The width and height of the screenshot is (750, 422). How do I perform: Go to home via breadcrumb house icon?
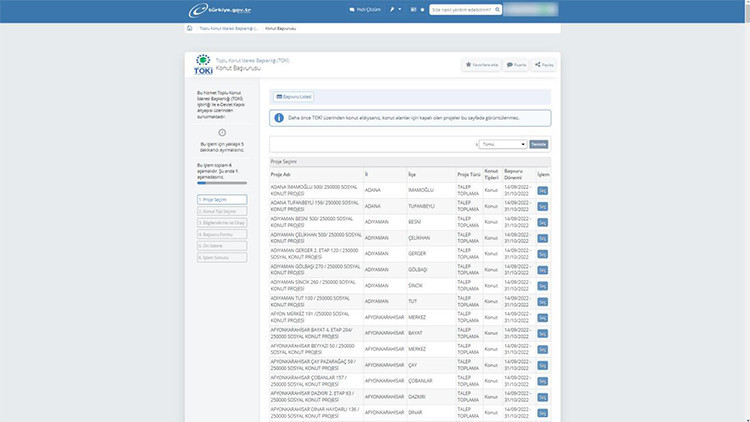(190, 28)
